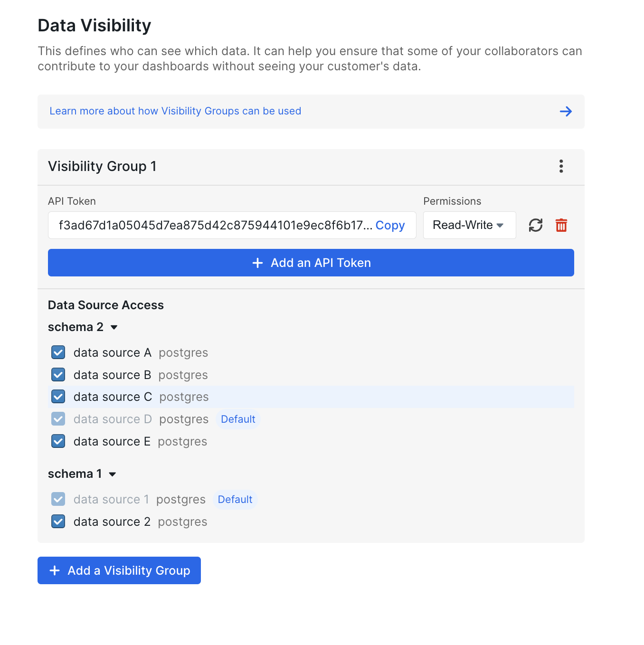The height and width of the screenshot is (645, 644).
Task: Open the Visibility Groups documentation link
Action: [175, 111]
